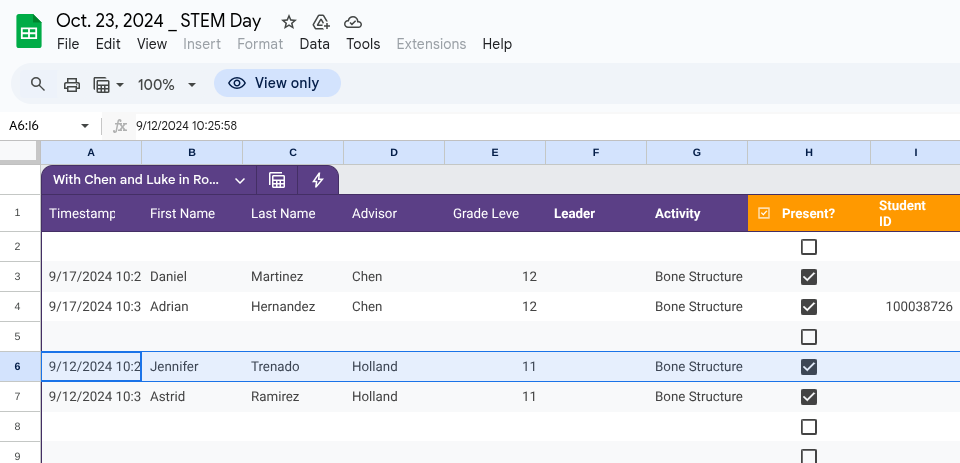
Task: Open the 100% zoom dropdown
Action: click(166, 84)
